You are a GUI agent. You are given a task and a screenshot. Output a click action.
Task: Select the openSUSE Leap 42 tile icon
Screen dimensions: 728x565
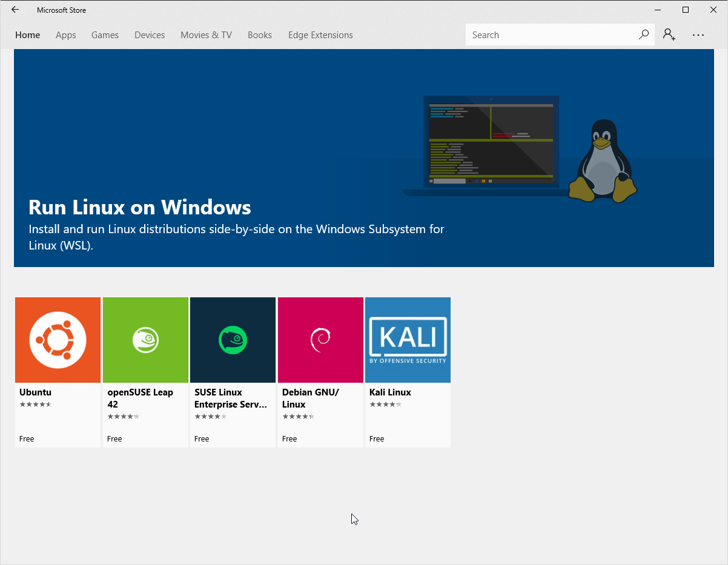coord(145,340)
